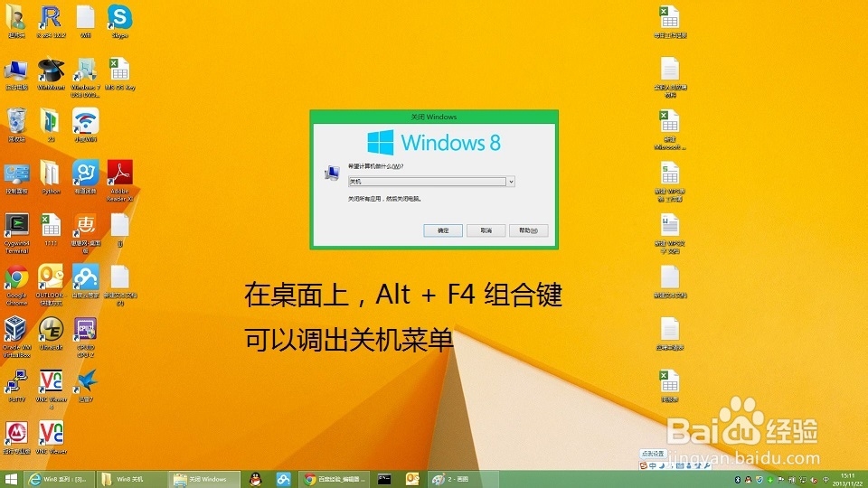Open the Youdao dictionary shortcut
868x488 pixels.
(85, 177)
